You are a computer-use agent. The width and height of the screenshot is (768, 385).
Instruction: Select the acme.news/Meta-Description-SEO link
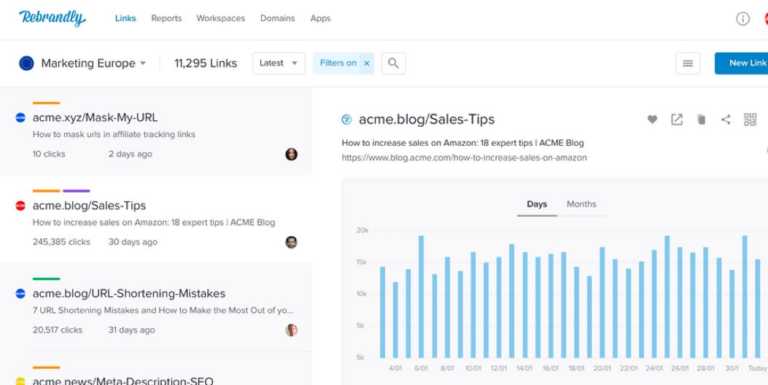click(123, 381)
